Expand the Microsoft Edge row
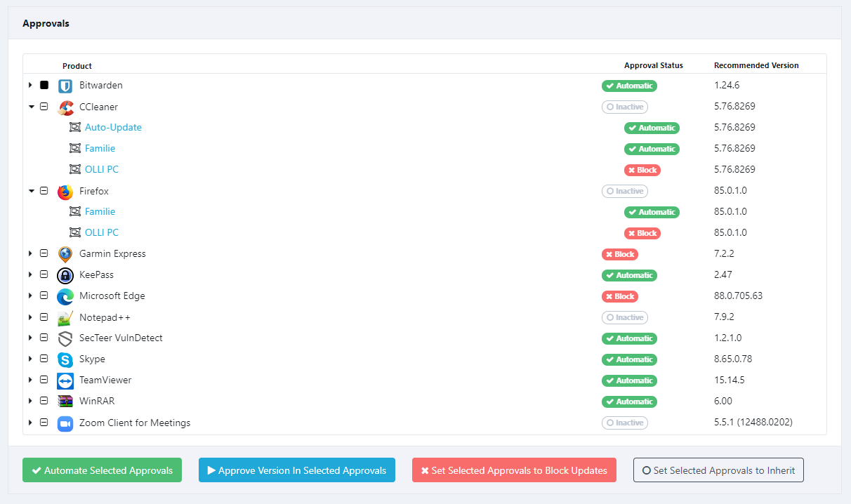This screenshot has width=851, height=504. pyautogui.click(x=30, y=296)
